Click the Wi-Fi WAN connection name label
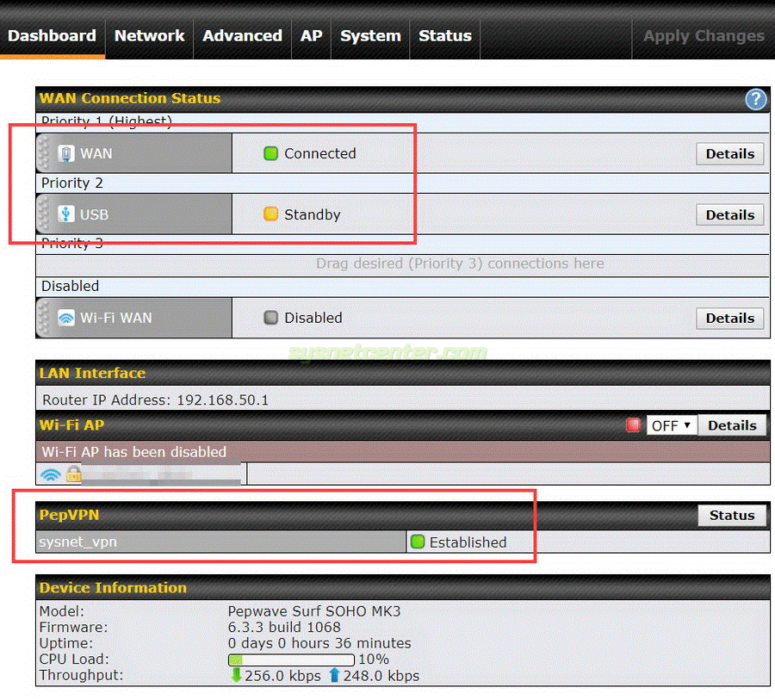 click(116, 318)
